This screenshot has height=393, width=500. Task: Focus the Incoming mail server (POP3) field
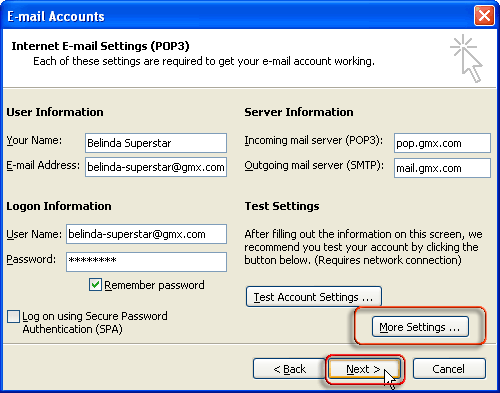click(442, 143)
